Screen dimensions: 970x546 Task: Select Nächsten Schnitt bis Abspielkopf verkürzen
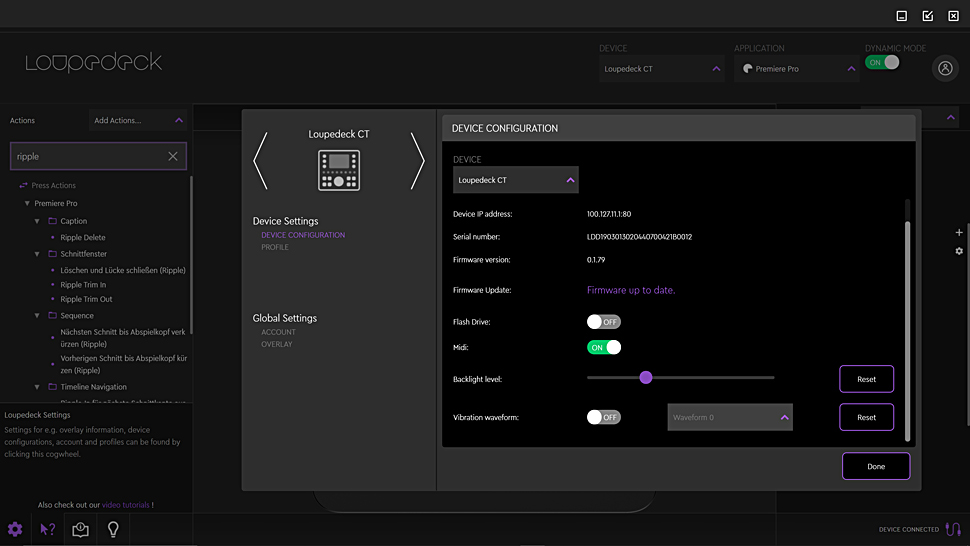point(123,338)
